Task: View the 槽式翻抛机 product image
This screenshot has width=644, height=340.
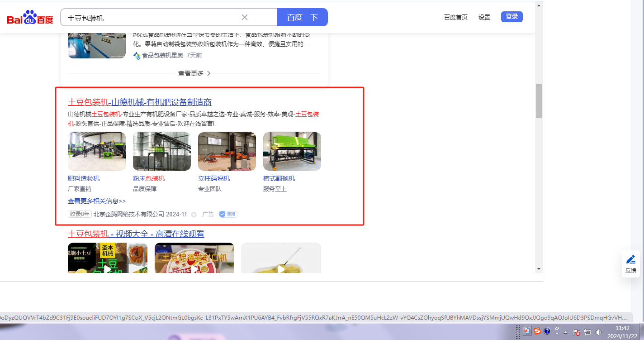Action: point(292,151)
